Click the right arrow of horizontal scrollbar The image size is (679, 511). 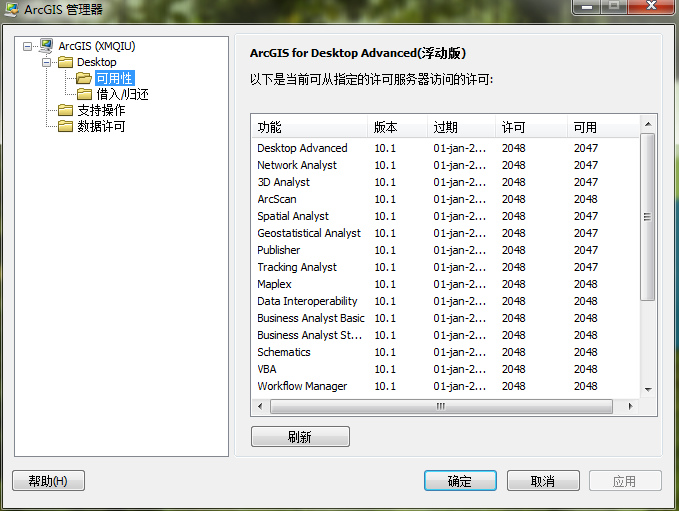630,406
